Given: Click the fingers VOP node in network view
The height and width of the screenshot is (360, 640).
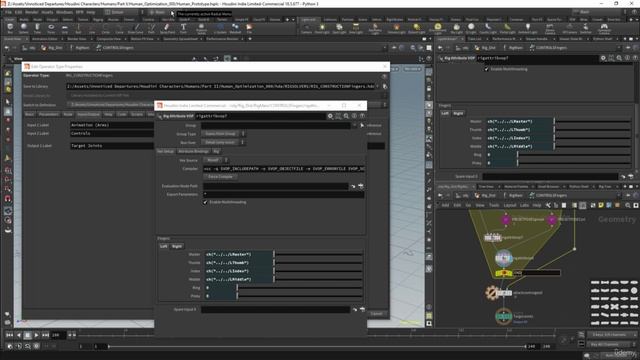Looking at the screenshot, I should click(x=504, y=258).
